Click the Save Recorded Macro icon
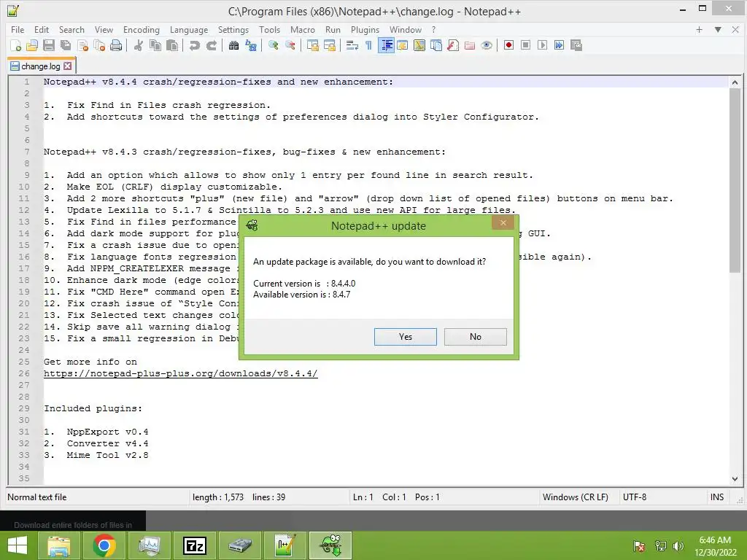The height and width of the screenshot is (560, 747). [576, 45]
